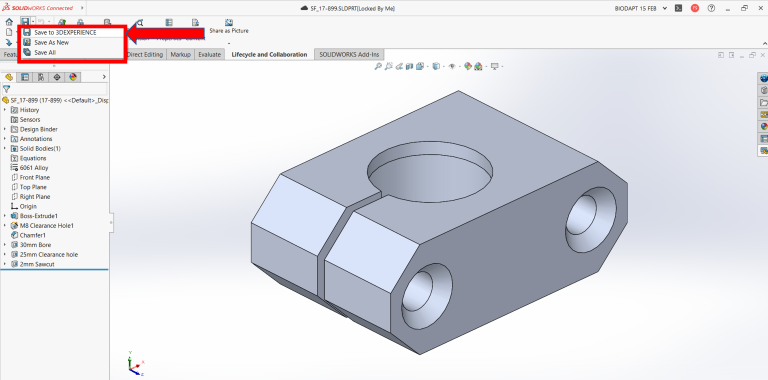Collapse the CommandManager ribbon with chevron
This screenshot has width=768, height=380.
(x=764, y=43)
